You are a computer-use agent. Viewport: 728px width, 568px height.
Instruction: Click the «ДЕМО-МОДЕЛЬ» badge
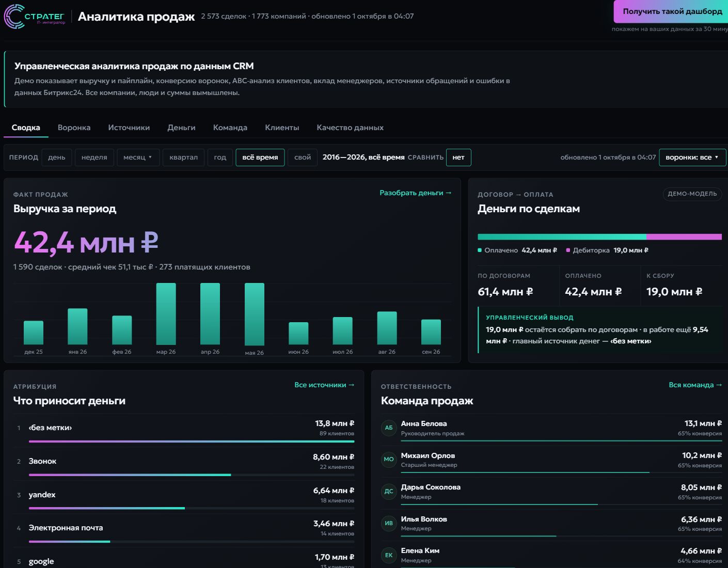click(692, 194)
